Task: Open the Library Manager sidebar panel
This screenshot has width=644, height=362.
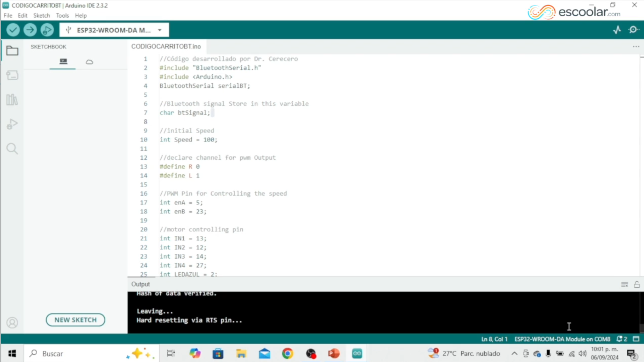Action: pyautogui.click(x=12, y=100)
